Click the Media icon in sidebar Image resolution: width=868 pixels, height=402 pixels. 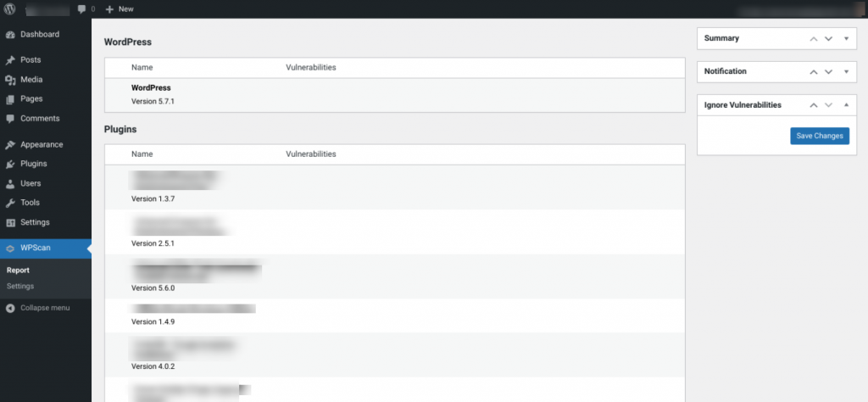10,80
